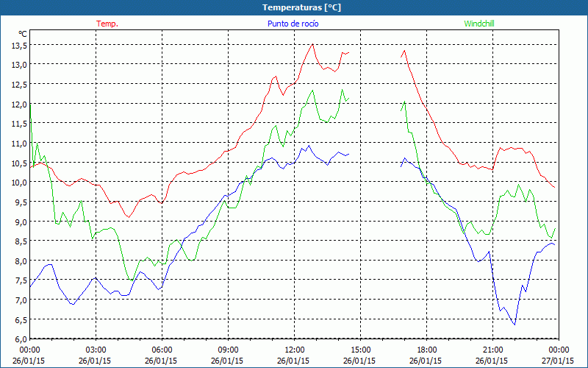Click the 03:00 time label on x-axis
588x368 pixels.
click(95, 350)
